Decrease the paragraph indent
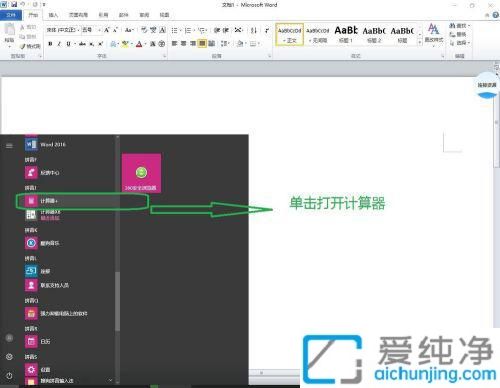 (217, 30)
